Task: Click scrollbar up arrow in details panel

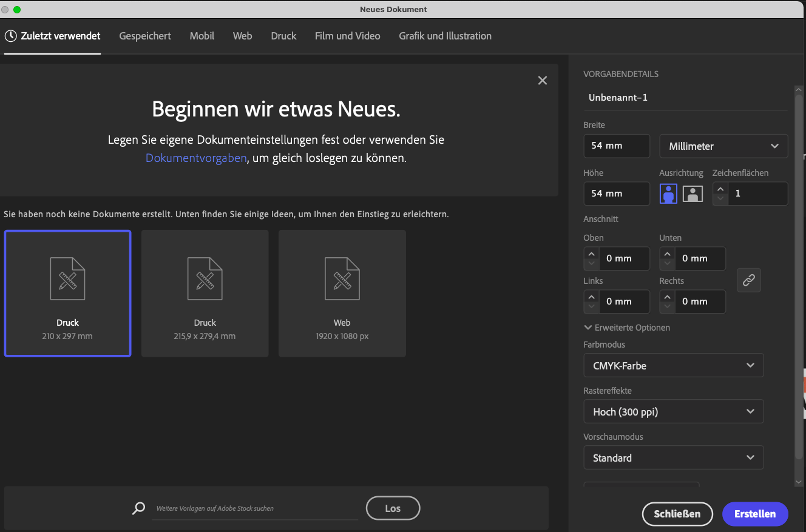Action: (x=799, y=90)
